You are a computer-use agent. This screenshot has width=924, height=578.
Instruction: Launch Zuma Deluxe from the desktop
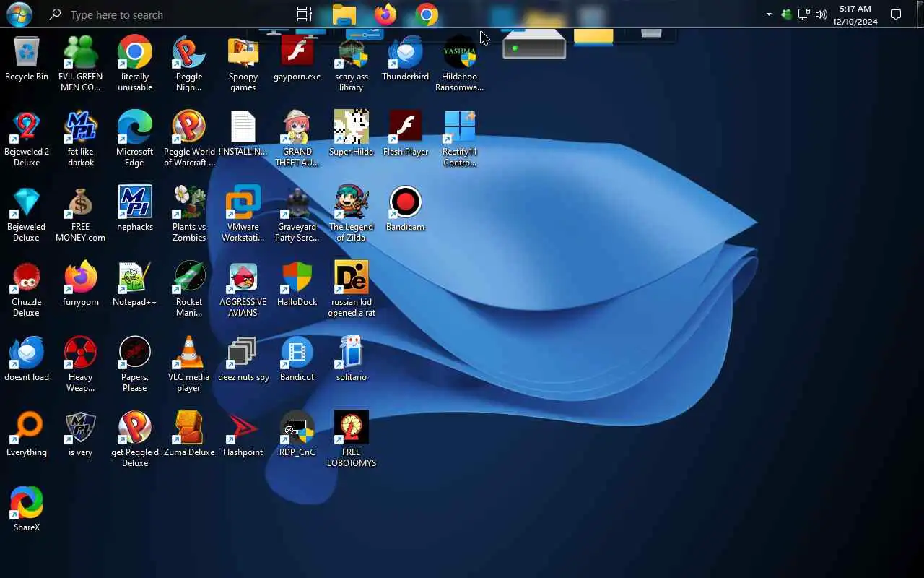click(x=189, y=435)
